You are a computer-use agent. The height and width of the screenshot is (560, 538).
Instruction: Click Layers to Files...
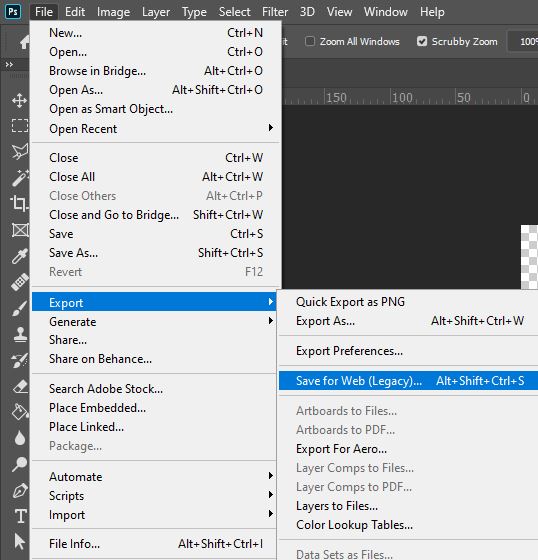[x=408, y=506]
